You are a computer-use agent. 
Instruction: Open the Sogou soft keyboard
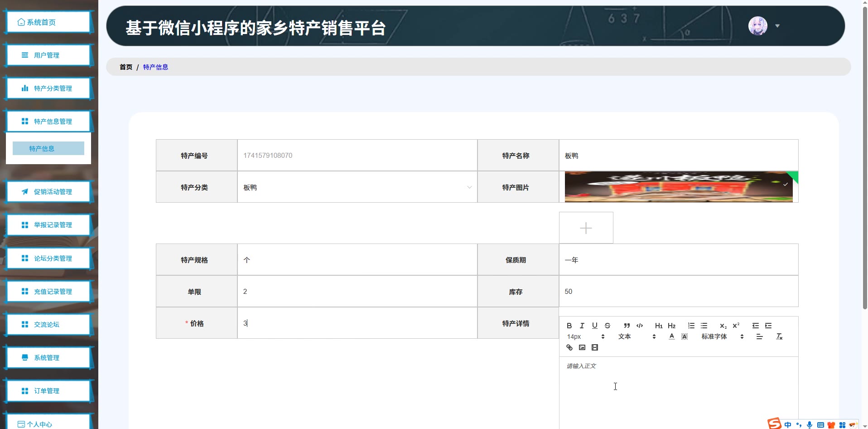pos(820,425)
